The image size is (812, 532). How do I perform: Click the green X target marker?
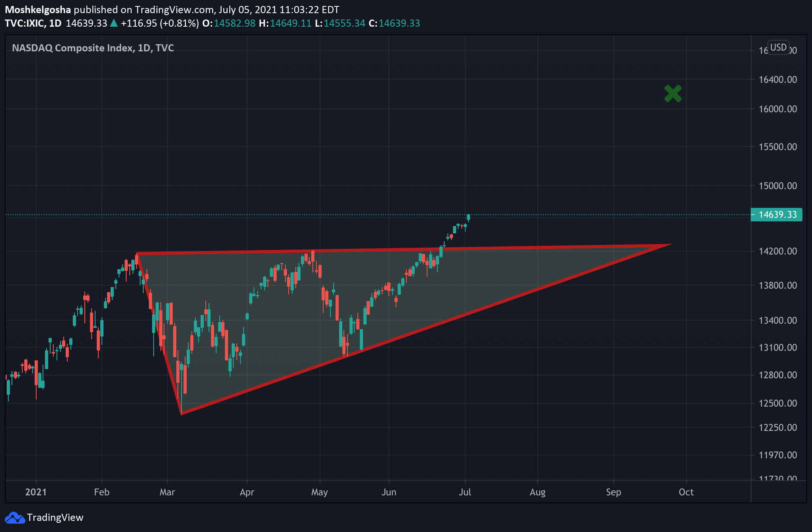(x=673, y=94)
